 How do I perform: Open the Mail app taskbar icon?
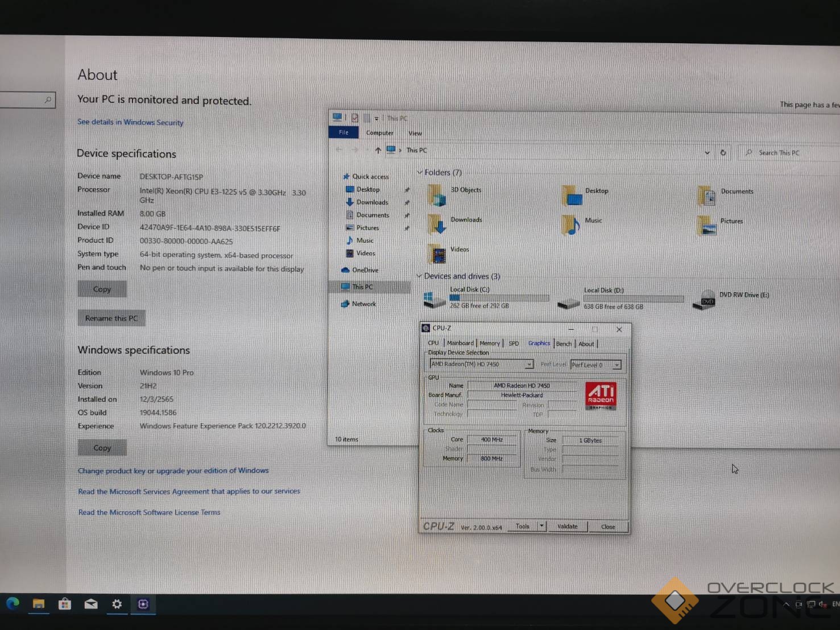(91, 604)
